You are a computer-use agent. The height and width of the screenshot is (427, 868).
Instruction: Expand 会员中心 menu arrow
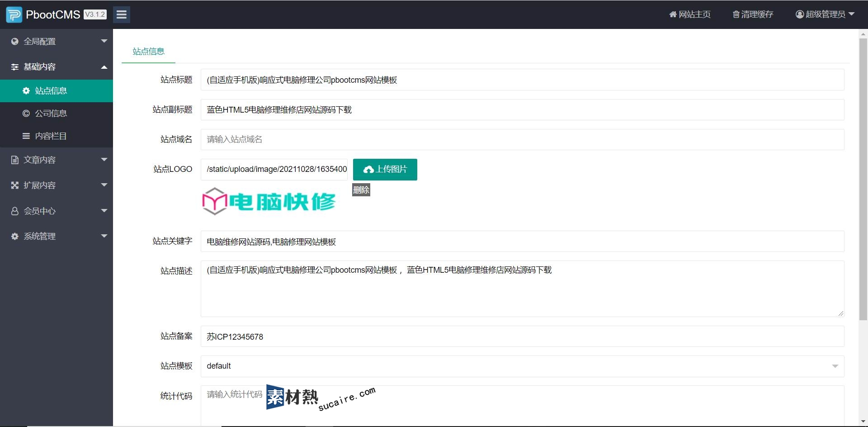click(104, 211)
